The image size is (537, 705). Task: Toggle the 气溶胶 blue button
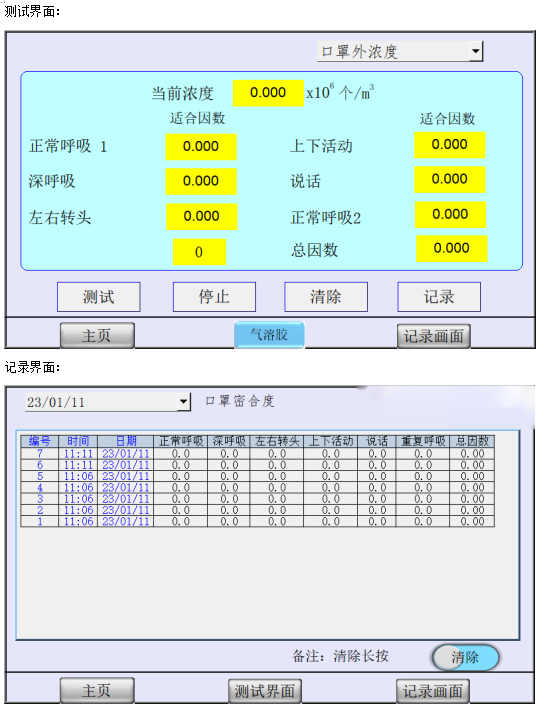point(269,335)
